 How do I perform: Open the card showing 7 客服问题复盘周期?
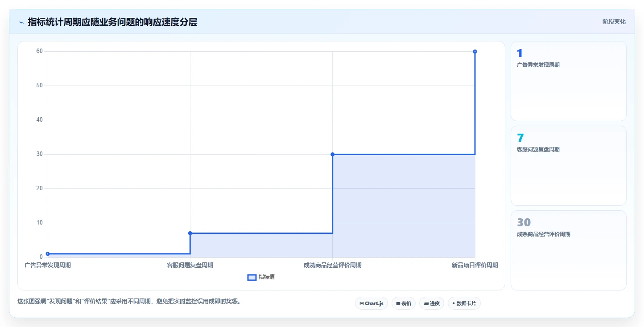point(568,166)
